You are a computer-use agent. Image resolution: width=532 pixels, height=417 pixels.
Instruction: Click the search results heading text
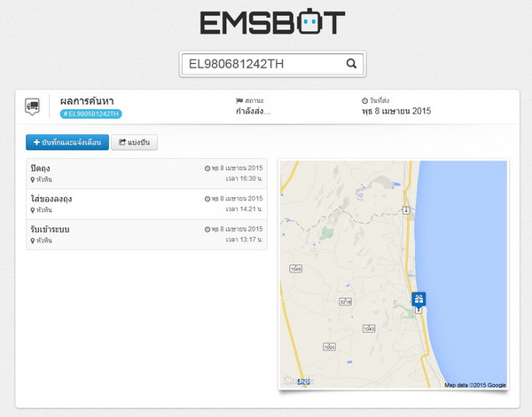click(87, 101)
